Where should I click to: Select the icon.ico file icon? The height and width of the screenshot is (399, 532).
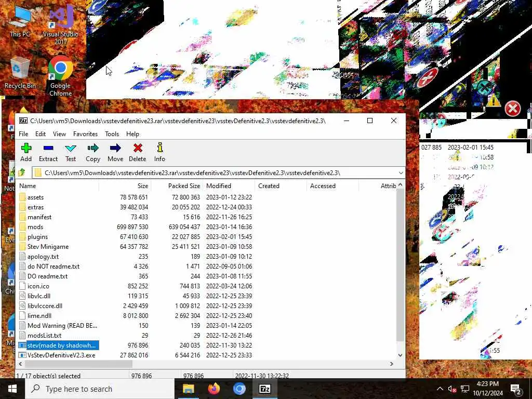(x=22, y=286)
